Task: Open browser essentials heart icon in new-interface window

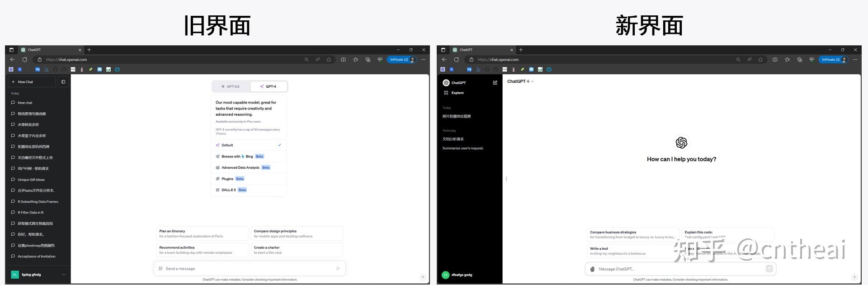Action: click(812, 60)
